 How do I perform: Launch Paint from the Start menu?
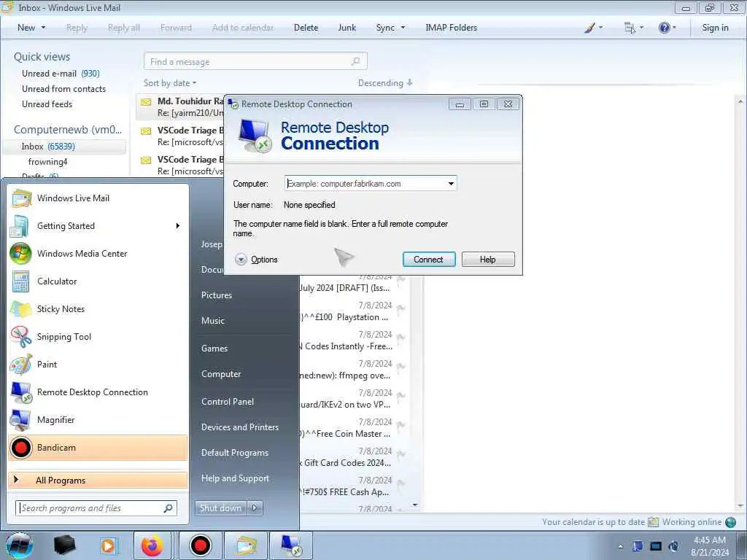pyautogui.click(x=98, y=364)
